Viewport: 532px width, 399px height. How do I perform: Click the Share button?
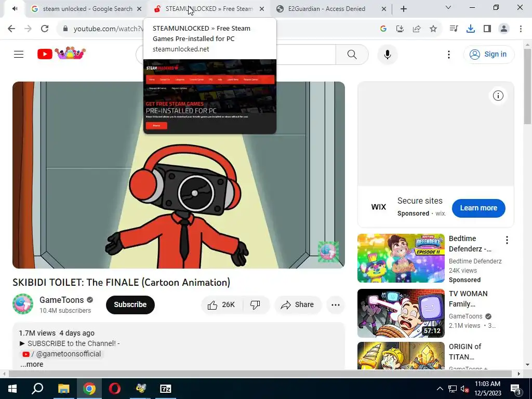click(298, 304)
